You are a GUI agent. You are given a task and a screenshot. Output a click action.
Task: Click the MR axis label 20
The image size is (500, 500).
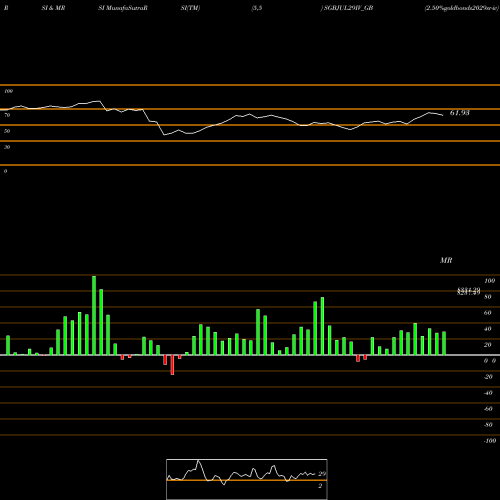(488, 345)
